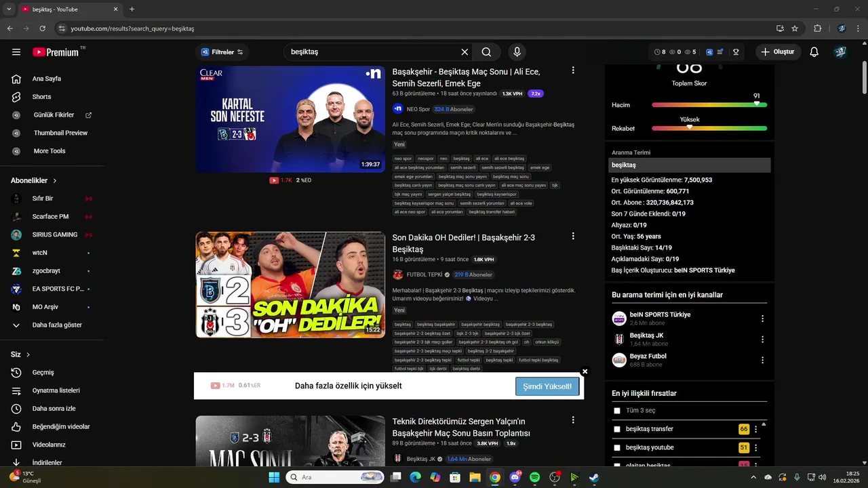Expand the Abonelikler section chevron
Screen dimensions: 868x488
55,181
